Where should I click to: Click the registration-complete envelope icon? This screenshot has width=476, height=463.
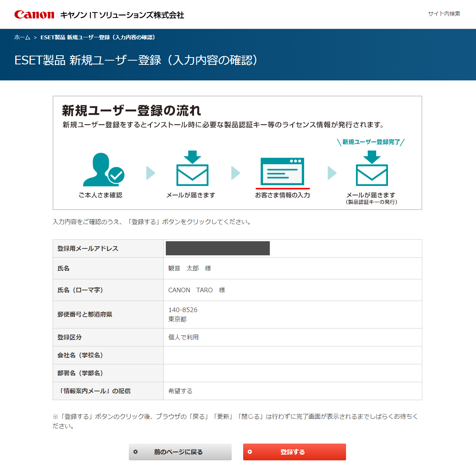[372, 168]
